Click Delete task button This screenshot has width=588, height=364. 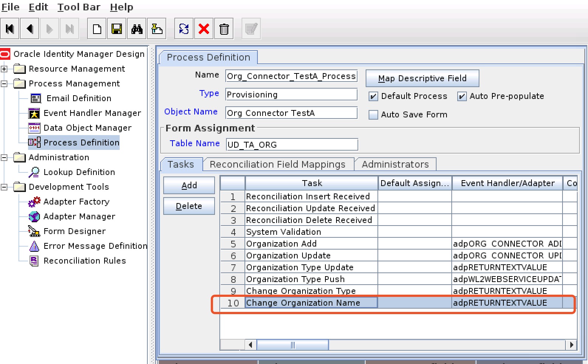tap(189, 206)
